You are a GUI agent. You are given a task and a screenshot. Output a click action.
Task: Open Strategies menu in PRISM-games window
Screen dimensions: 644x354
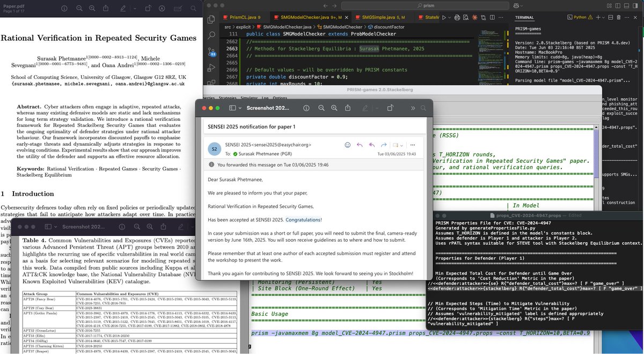228,98
